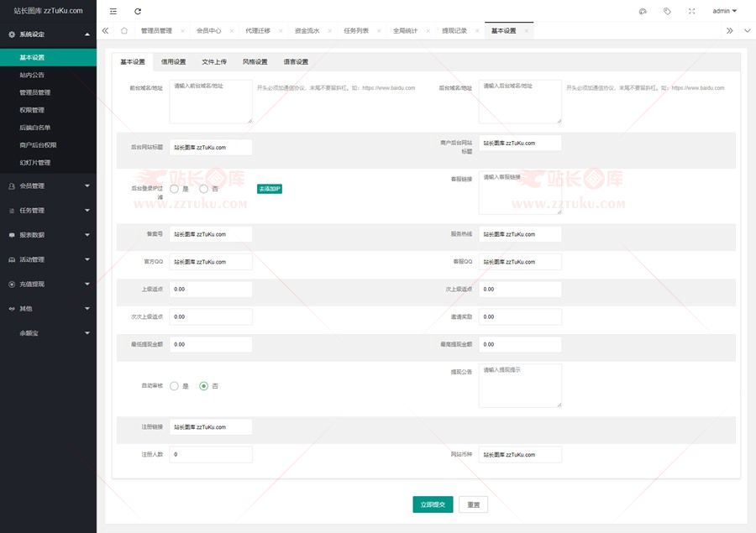Select 是 for 自动审核

coord(175,386)
